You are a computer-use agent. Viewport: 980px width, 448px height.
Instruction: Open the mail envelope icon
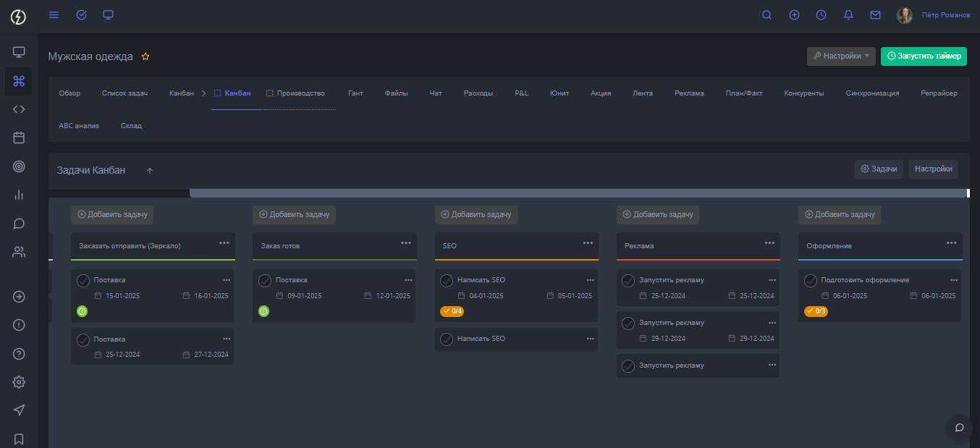click(x=875, y=14)
